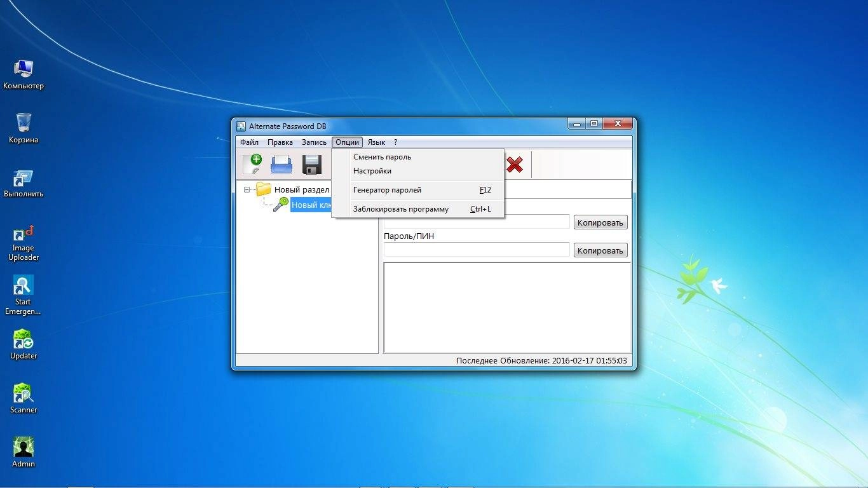Click the floppy disk save icon

[312, 165]
